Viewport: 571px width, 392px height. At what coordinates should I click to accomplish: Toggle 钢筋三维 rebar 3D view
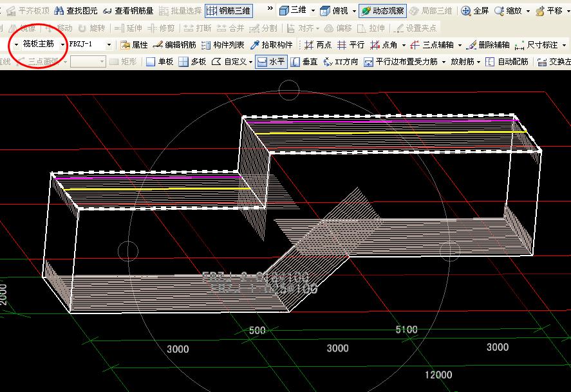tap(229, 11)
